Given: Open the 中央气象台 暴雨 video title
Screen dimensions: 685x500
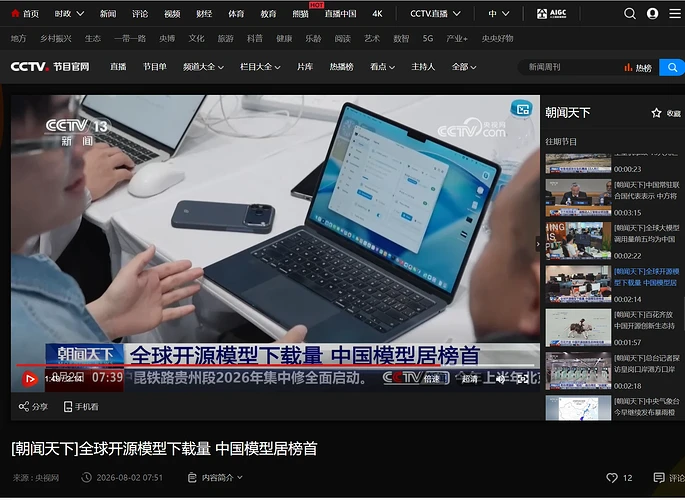Looking at the screenshot, I should click(x=647, y=407).
